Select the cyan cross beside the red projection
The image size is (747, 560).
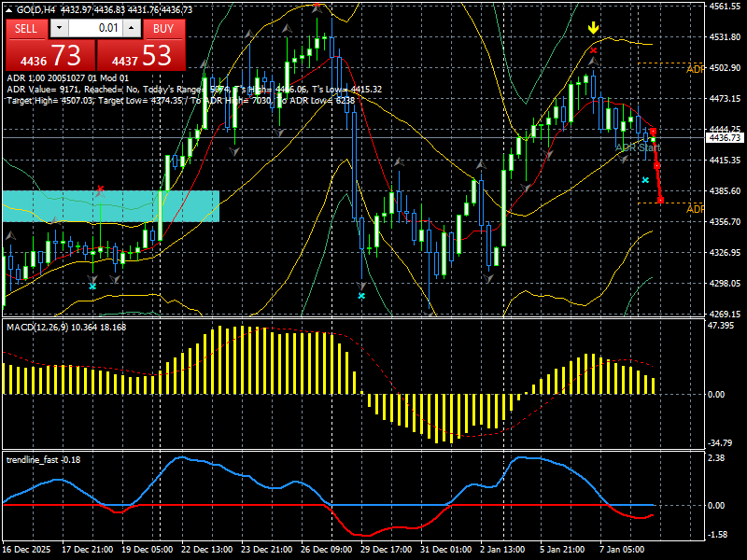click(x=645, y=180)
